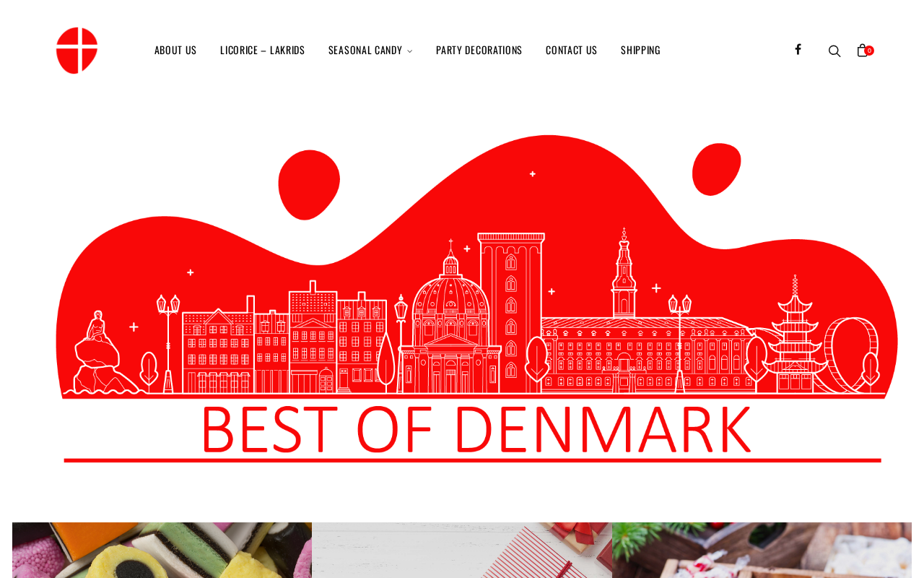The height and width of the screenshot is (578, 924).
Task: Click the red Danish cross logo
Action: point(77,51)
